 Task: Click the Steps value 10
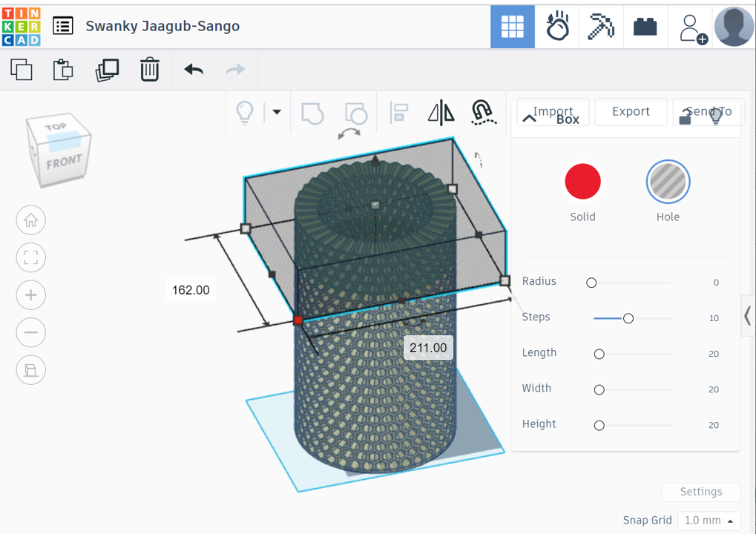pyautogui.click(x=714, y=318)
